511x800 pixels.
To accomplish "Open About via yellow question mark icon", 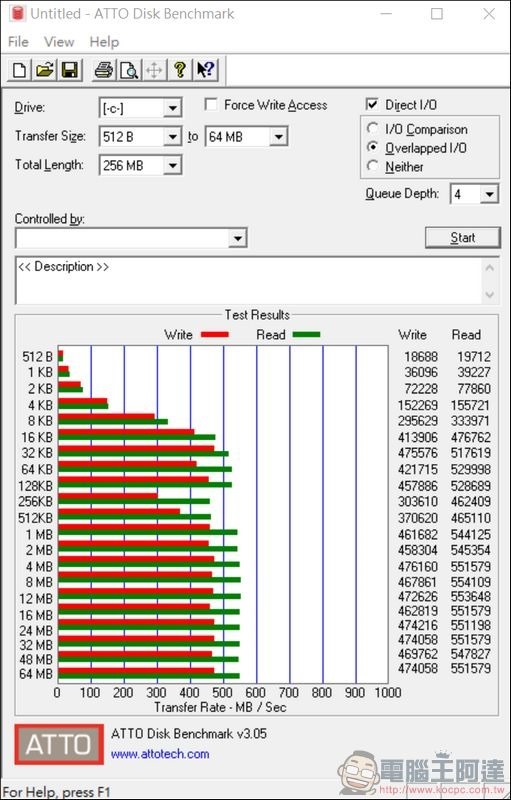I will tap(180, 69).
